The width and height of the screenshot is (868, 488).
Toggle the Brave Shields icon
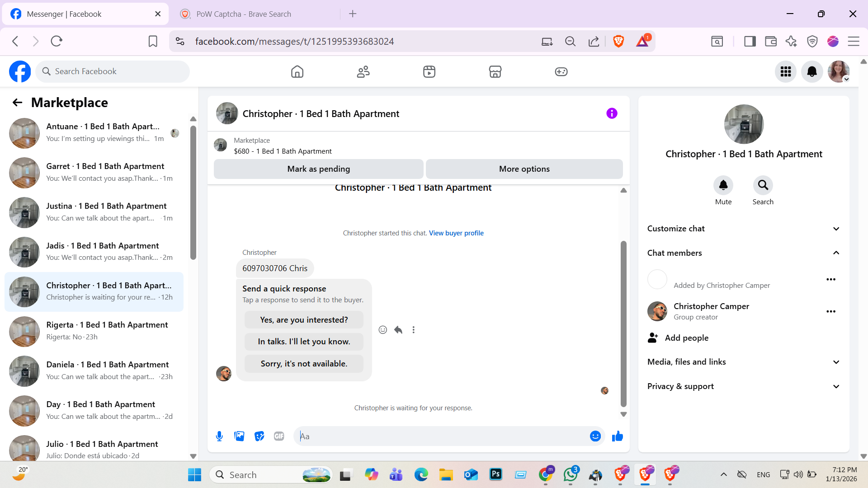click(618, 41)
